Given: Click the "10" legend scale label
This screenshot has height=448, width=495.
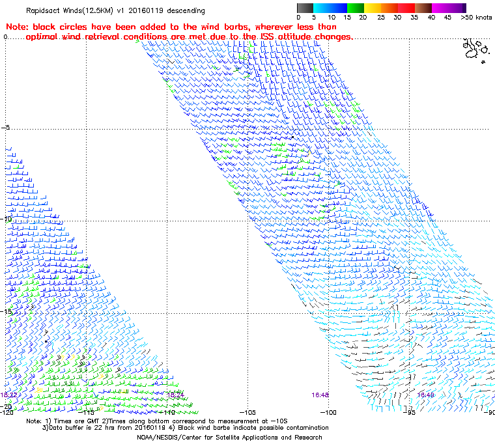Looking at the screenshot, I should 332,18.
